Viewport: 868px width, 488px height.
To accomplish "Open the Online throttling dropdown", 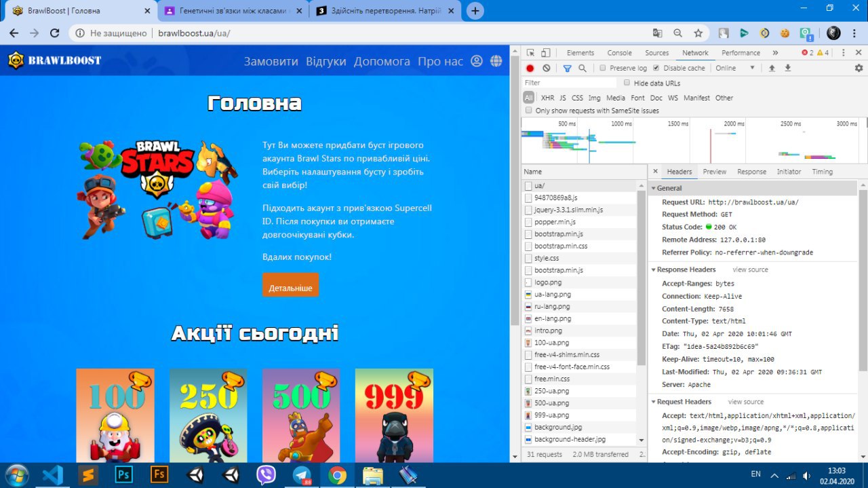I will point(735,68).
